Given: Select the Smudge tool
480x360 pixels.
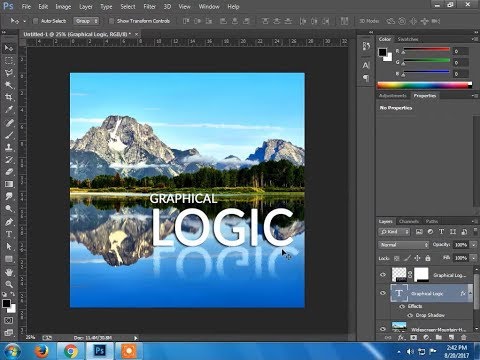Looking at the screenshot, I should (9, 196).
